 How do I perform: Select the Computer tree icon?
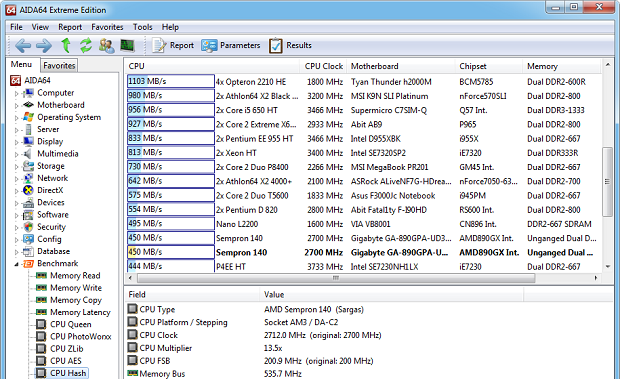tap(28, 93)
